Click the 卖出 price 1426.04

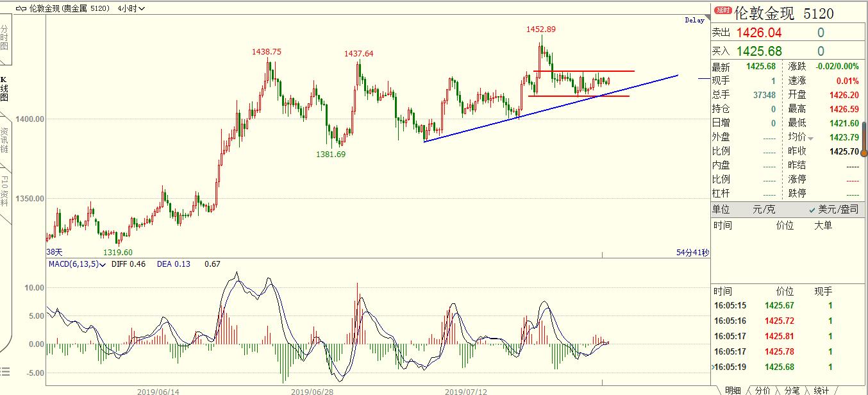758,33
